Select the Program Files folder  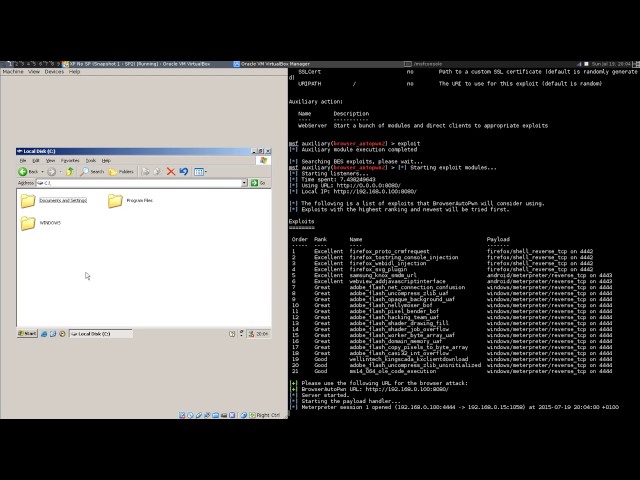[130, 200]
